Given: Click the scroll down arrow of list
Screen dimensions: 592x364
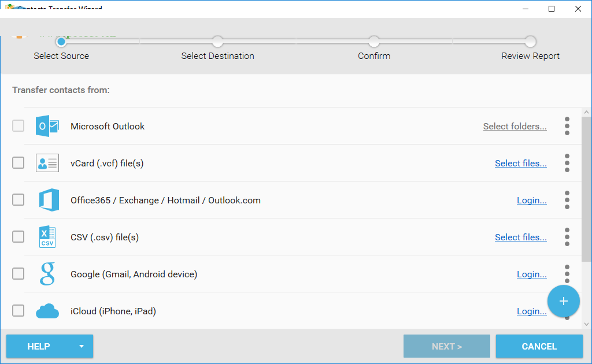Looking at the screenshot, I should tap(587, 324).
